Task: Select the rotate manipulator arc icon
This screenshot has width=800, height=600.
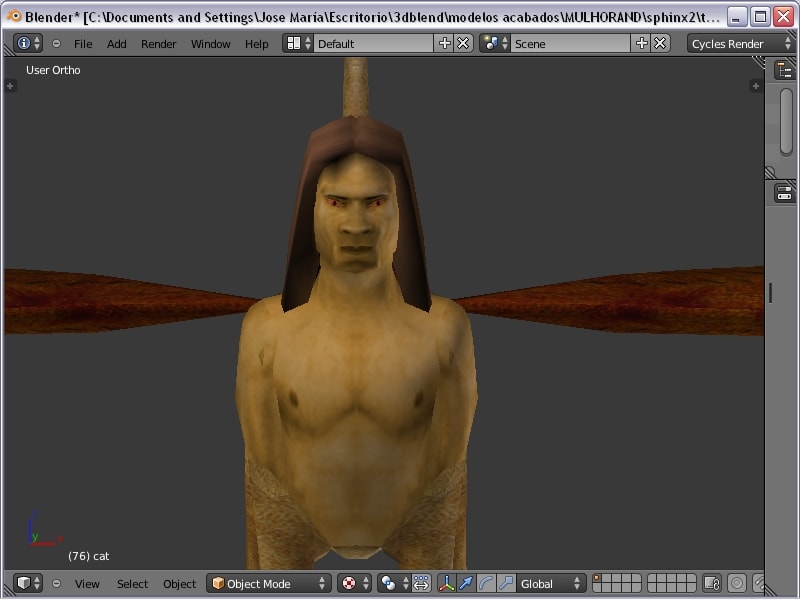Action: coord(486,584)
